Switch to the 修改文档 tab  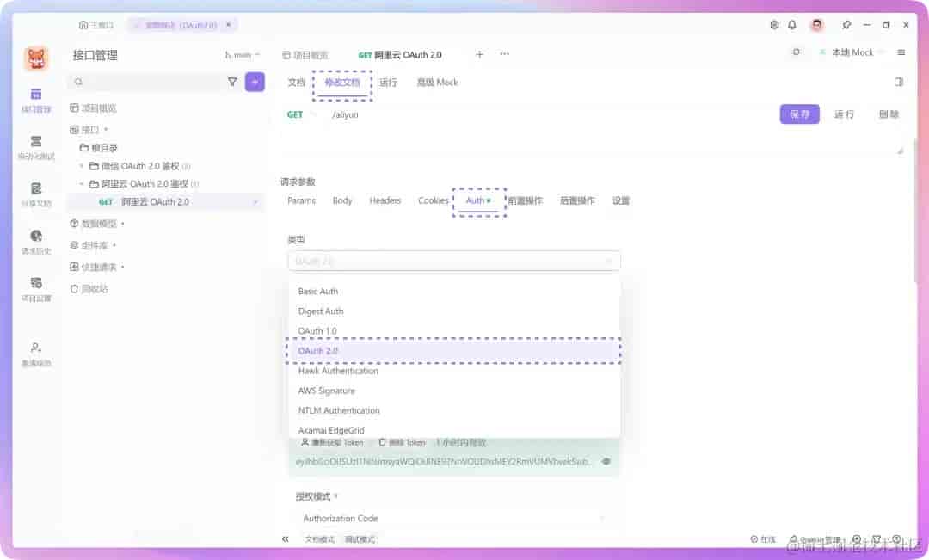pos(342,83)
